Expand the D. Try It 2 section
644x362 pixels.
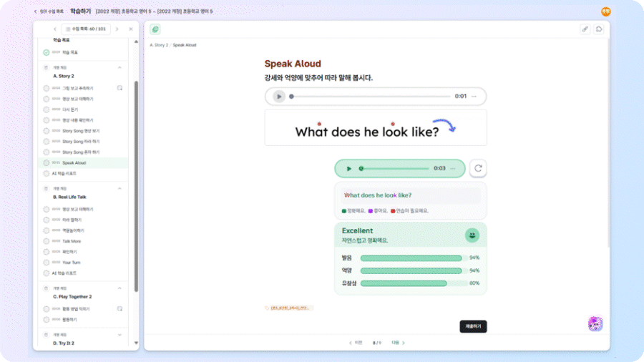pyautogui.click(x=119, y=335)
